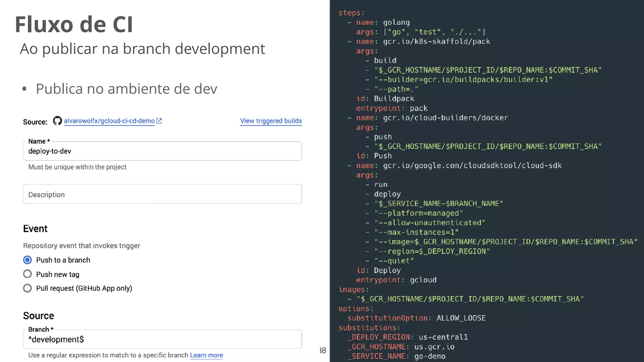Click the '--builder=gcr.io/buildpacks/builder:v1' argument
Viewport: 644px width, 362px height.
463,80
